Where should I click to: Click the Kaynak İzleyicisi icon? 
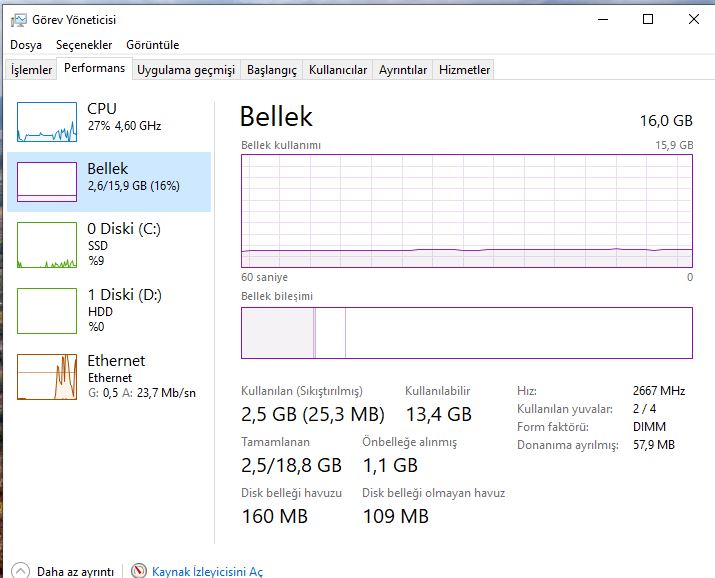click(139, 571)
